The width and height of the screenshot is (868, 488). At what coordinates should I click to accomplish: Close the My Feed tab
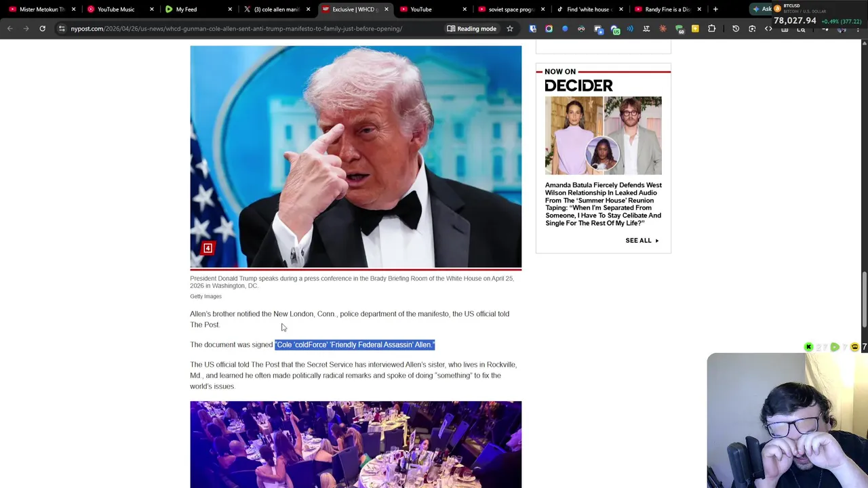coord(230,9)
